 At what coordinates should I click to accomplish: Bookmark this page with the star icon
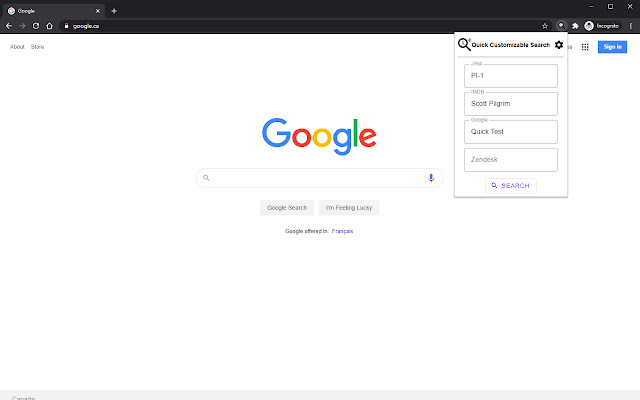pyautogui.click(x=545, y=26)
